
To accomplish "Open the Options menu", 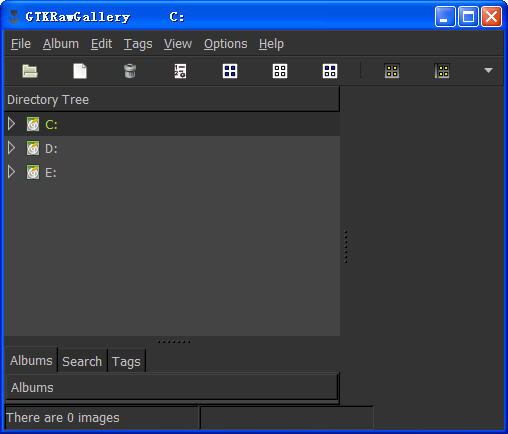I will click(x=226, y=44).
